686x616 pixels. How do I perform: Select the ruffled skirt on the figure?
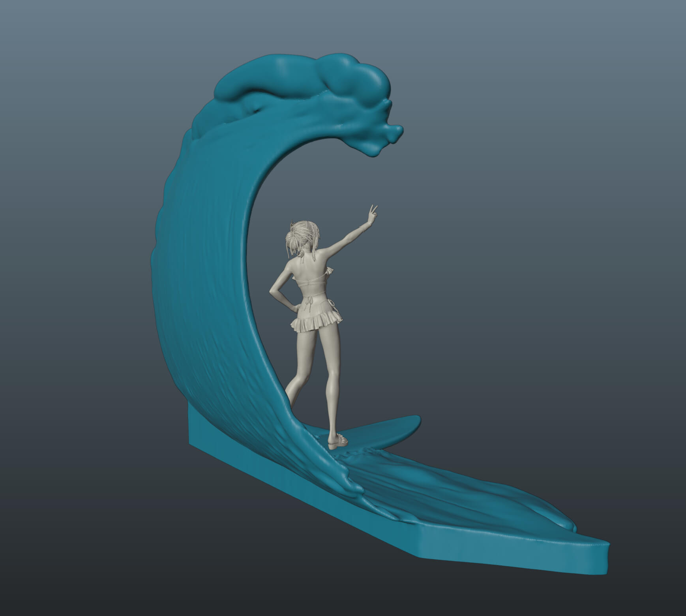coord(318,324)
